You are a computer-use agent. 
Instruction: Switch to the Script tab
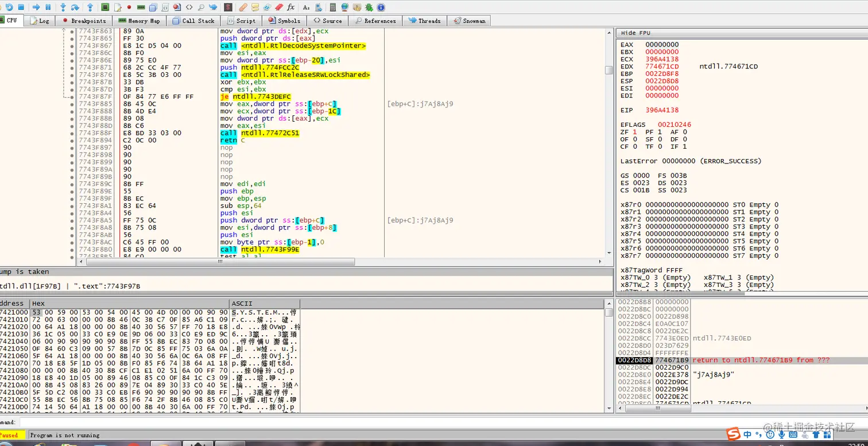[241, 21]
